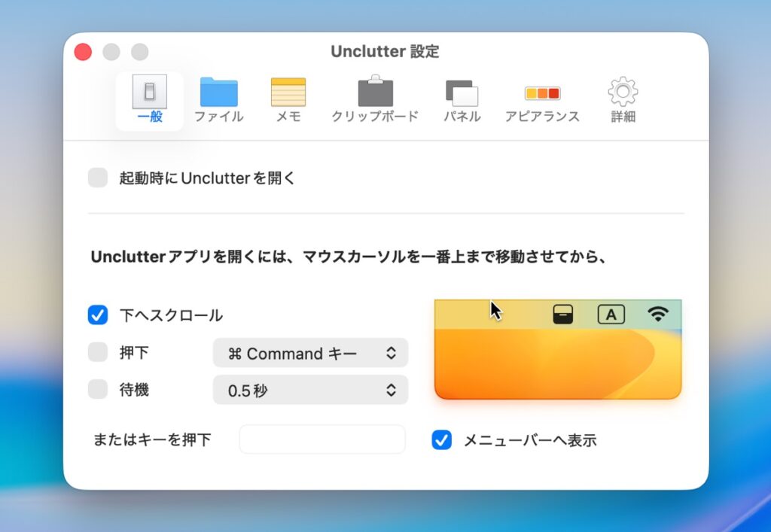This screenshot has height=532, width=771.
Task: Enable 起動時にUnclutterを開く checkbox
Action: click(98, 178)
